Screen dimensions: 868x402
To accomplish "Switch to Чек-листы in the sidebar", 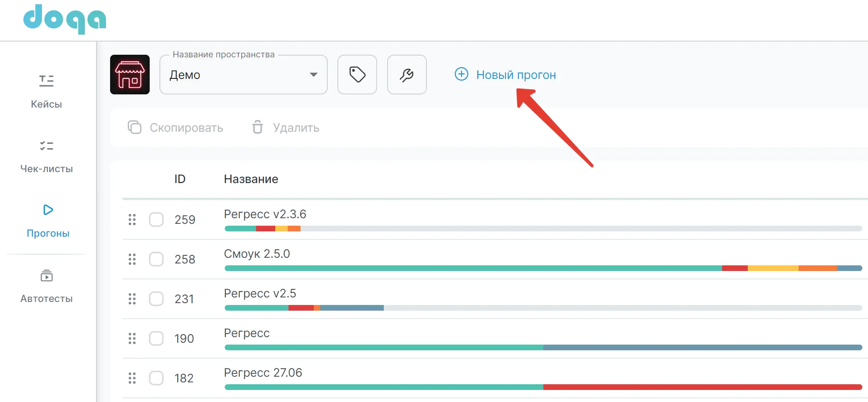I will [46, 156].
